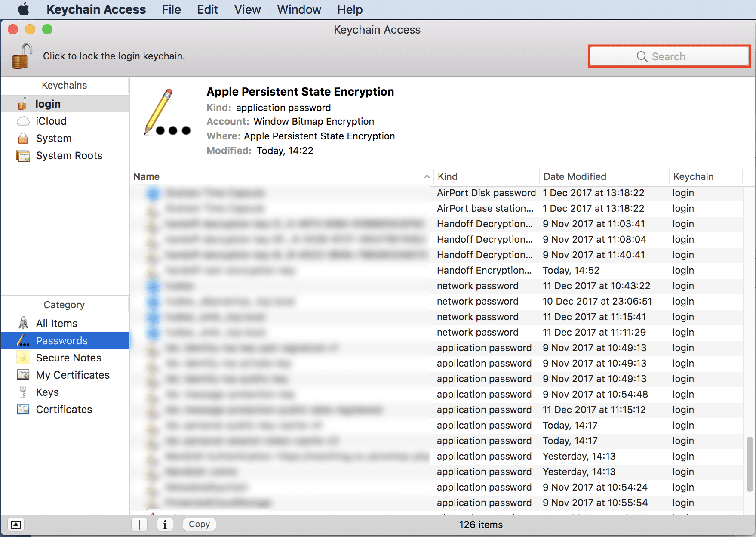Select application password dated 11 Dec 11:15:12
This screenshot has height=537, width=756.
436,410
